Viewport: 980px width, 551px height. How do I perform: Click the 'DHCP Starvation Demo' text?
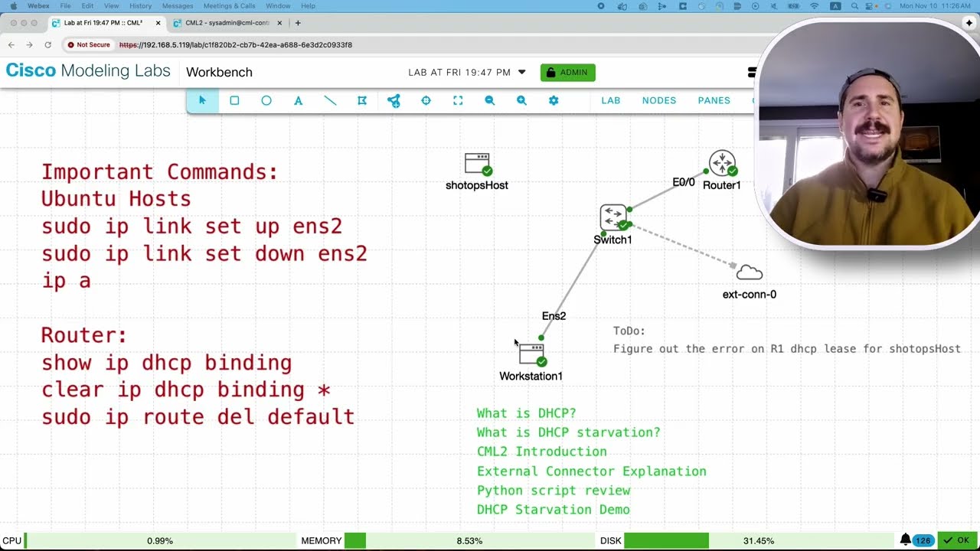(554, 510)
